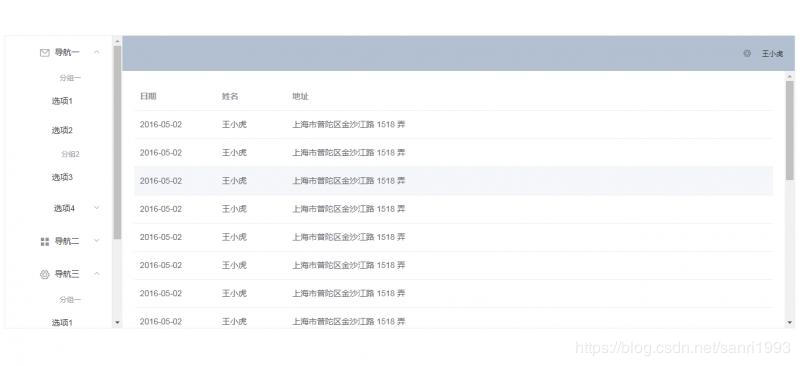The image size is (800, 366).
Task: Open the settings gear icon in the header
Action: (747, 53)
